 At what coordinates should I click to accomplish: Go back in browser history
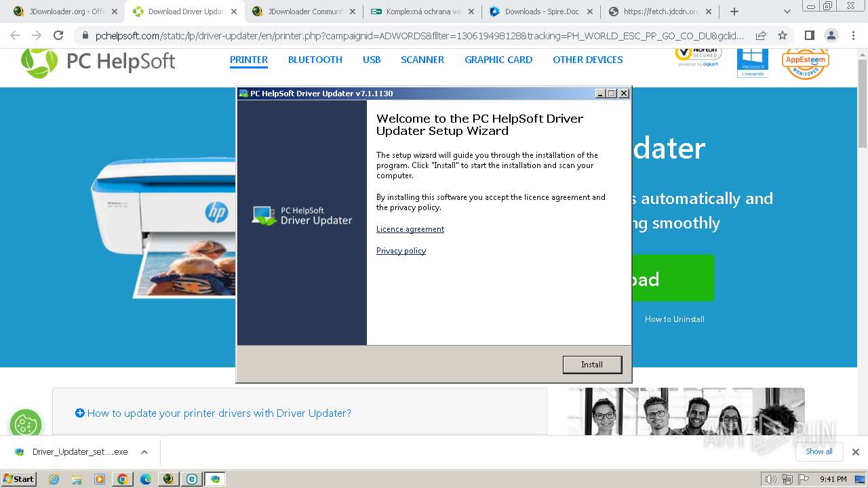[x=15, y=35]
